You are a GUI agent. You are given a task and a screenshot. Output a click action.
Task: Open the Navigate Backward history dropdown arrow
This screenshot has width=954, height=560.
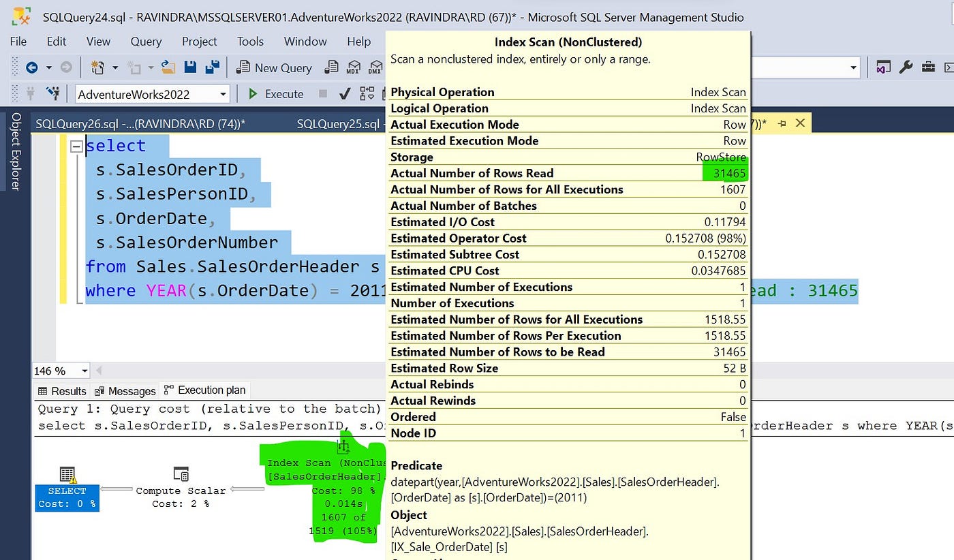coord(48,67)
